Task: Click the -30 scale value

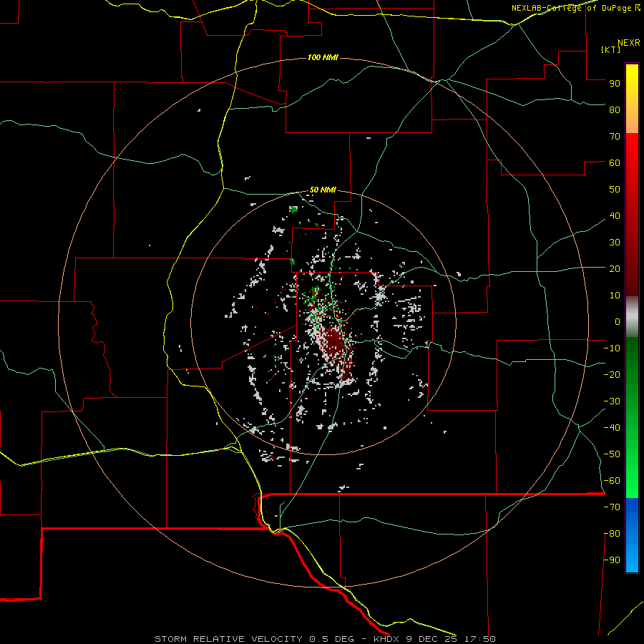Action: 612,401
